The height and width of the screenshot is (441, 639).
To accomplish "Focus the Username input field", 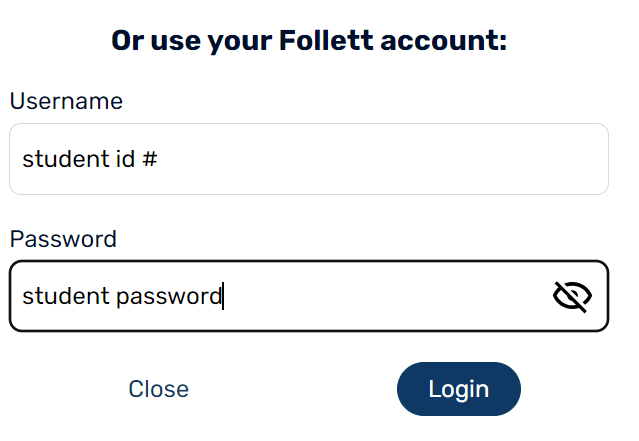I will click(x=308, y=159).
